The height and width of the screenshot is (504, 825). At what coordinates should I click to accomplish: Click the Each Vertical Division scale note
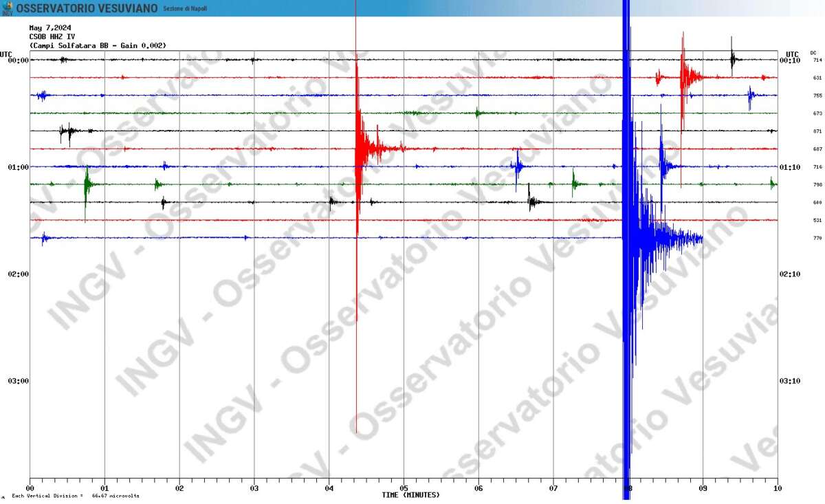tap(75, 496)
